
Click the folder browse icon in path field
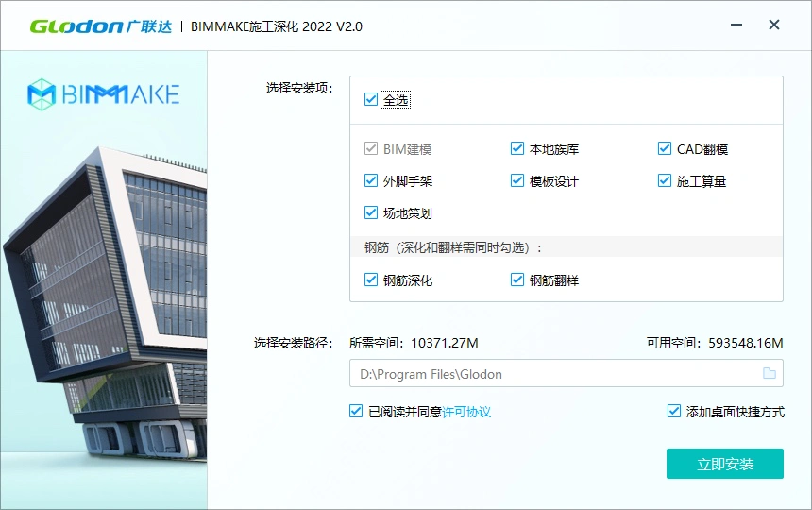tap(770, 374)
